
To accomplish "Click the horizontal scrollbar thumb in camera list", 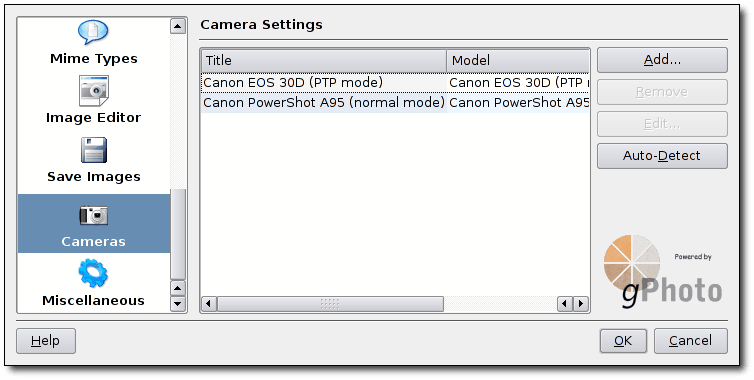I will click(x=330, y=304).
